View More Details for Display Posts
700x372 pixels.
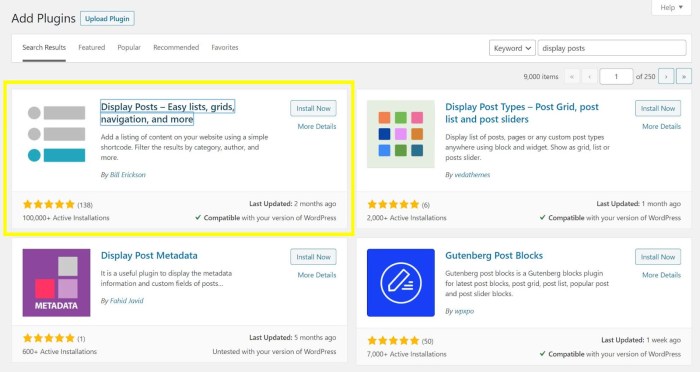click(x=317, y=126)
